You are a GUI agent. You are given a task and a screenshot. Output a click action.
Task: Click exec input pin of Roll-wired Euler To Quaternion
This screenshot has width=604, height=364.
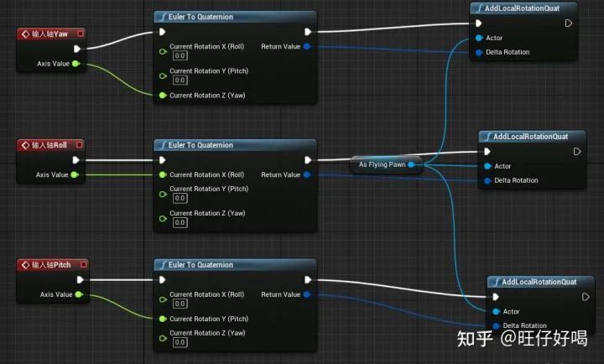[x=162, y=160]
